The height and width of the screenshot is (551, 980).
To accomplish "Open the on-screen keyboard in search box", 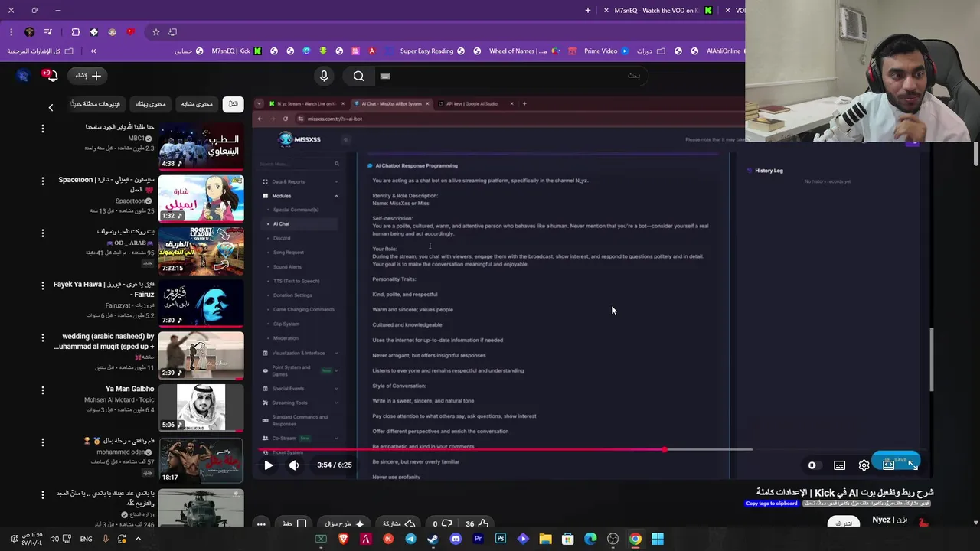I will pyautogui.click(x=385, y=76).
